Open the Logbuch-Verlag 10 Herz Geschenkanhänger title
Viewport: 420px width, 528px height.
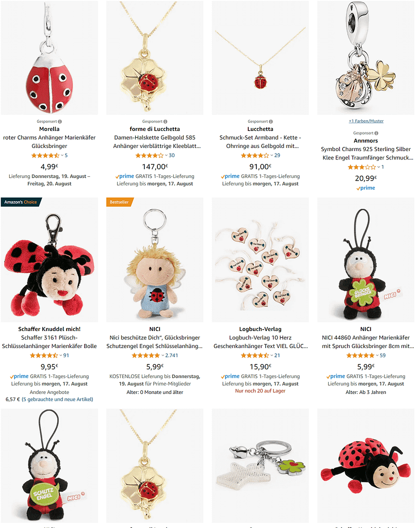[260, 342]
